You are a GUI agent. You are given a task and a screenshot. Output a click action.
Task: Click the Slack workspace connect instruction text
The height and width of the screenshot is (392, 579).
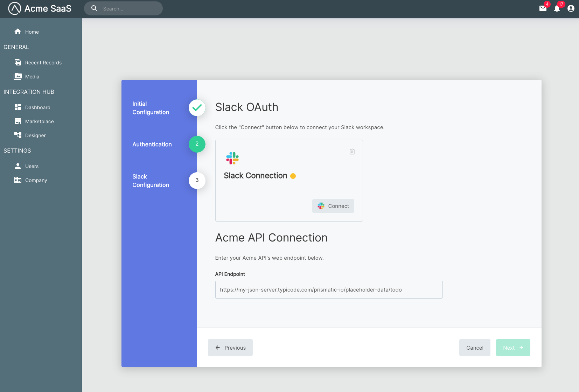tap(300, 127)
